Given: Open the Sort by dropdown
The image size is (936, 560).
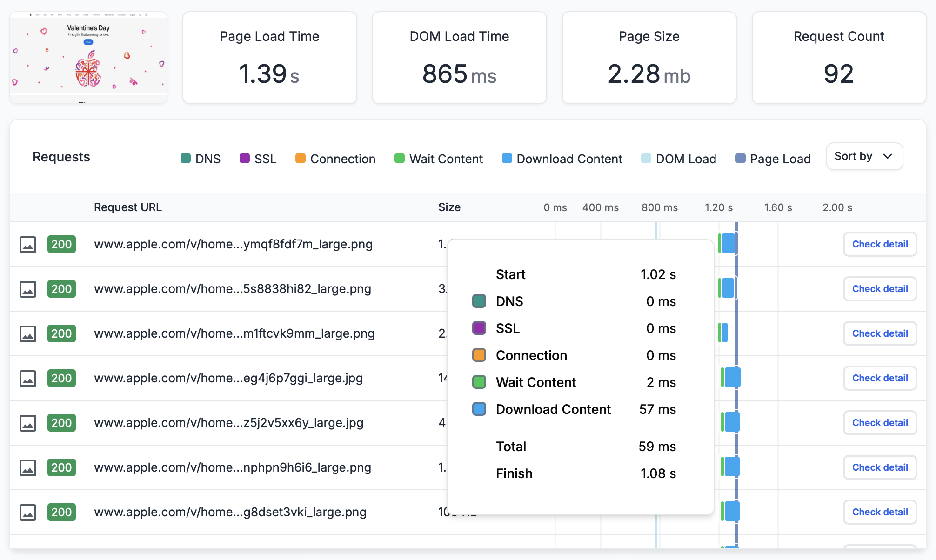Looking at the screenshot, I should [864, 156].
